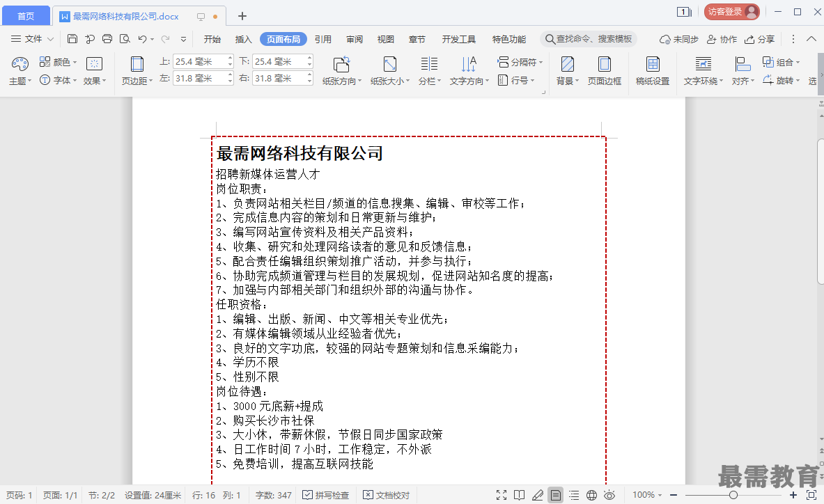824x504 pixels.
Task: Click the Align (对齐) icon
Action: [x=743, y=64]
